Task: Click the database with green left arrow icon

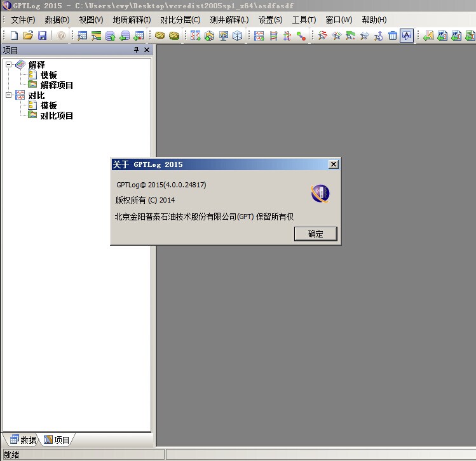Action: click(x=125, y=36)
